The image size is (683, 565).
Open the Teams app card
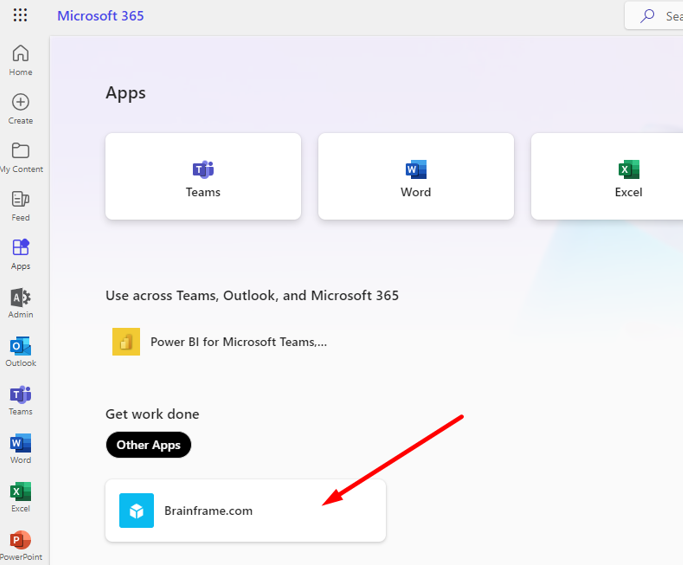203,177
